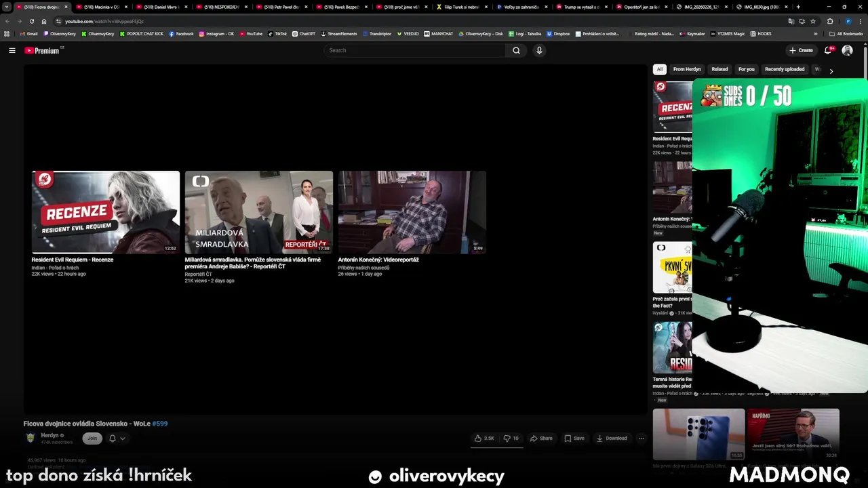Bookmark this page with star icon
Image resolution: width=868 pixels, height=488 pixels.
tap(812, 21)
